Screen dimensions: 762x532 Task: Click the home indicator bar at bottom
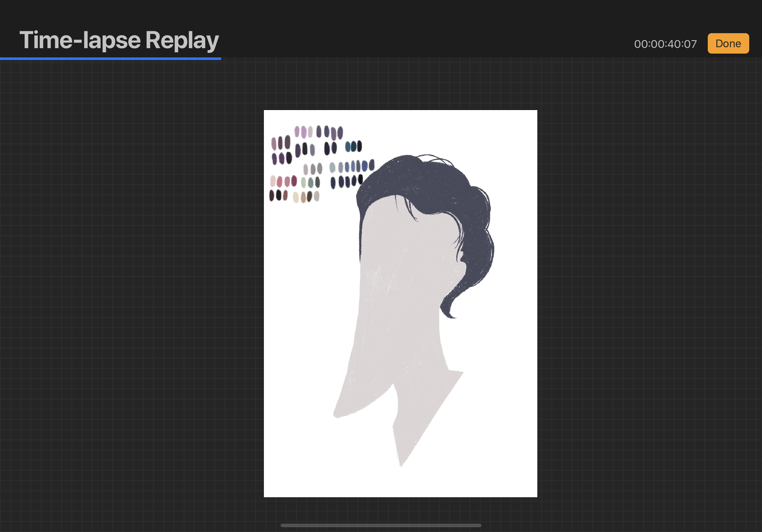[381, 525]
